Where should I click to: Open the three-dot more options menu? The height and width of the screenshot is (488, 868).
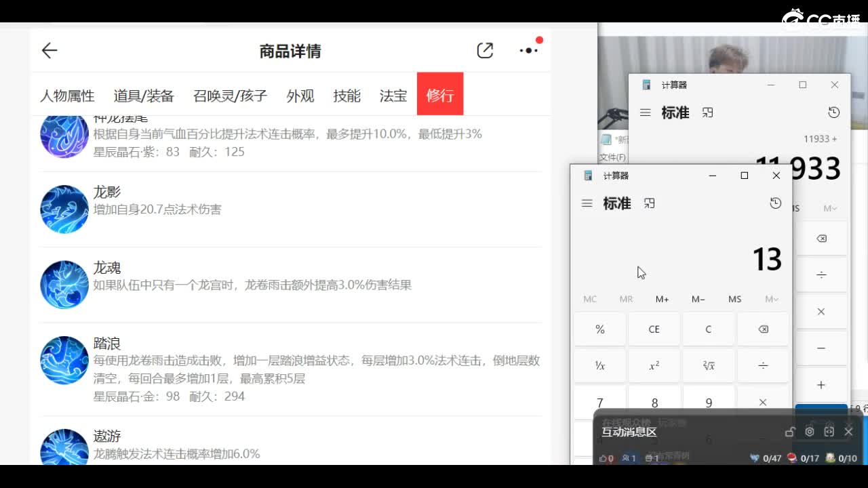coord(528,51)
